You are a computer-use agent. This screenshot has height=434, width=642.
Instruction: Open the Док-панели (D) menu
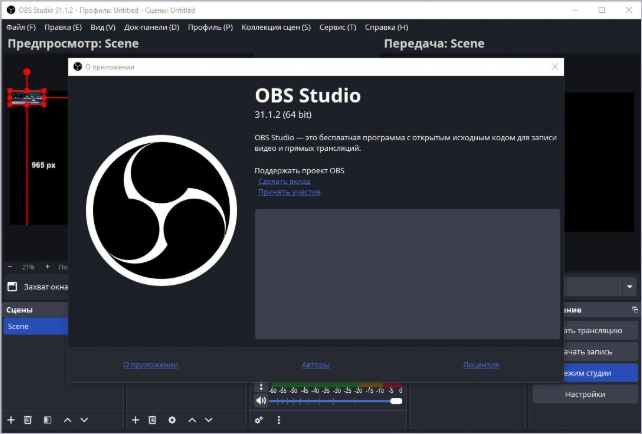point(151,27)
